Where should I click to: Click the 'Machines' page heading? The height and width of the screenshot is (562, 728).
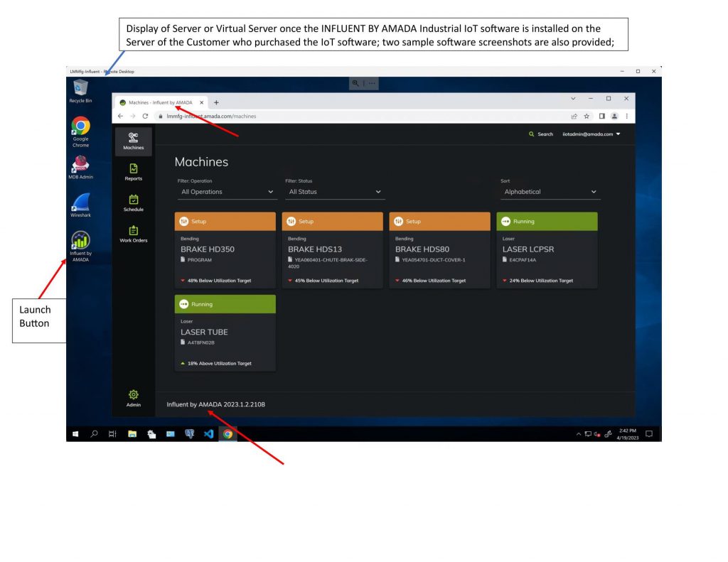tap(201, 162)
